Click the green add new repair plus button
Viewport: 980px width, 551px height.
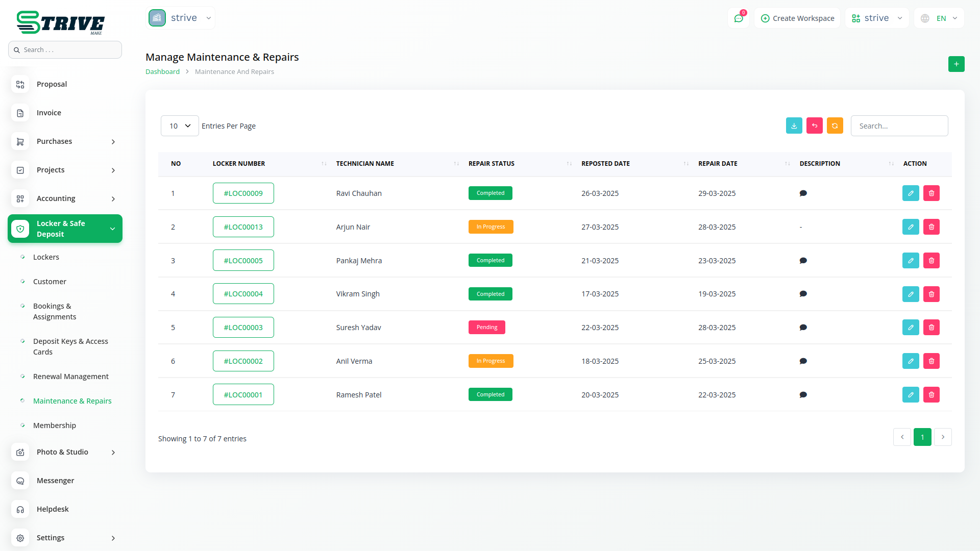(956, 64)
